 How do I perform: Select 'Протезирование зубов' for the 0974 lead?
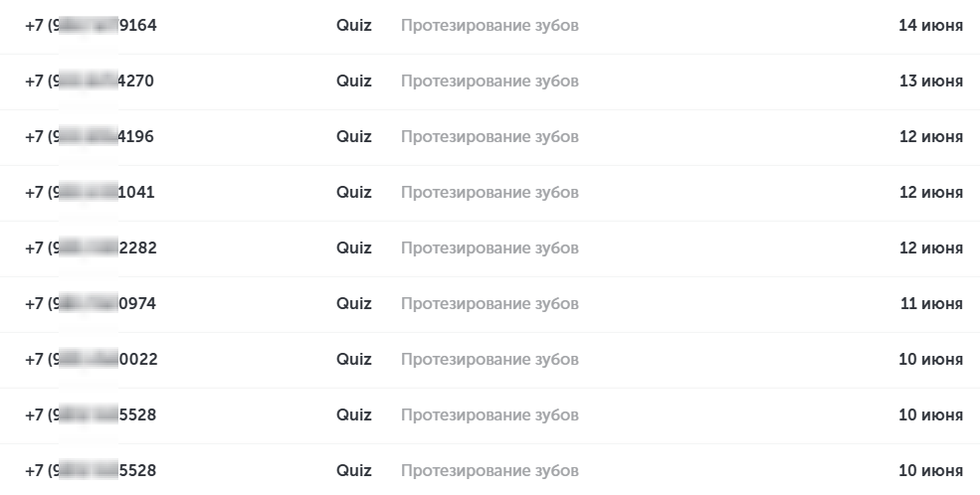click(x=490, y=304)
